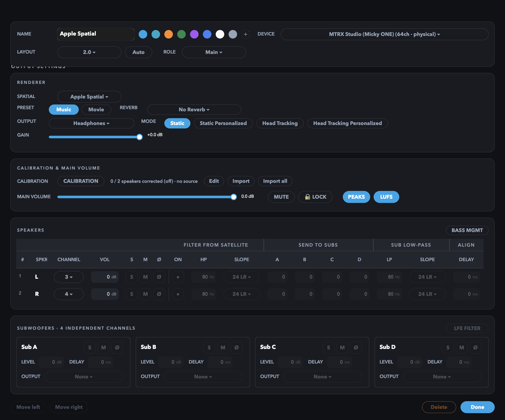
Task: Click the Delete button
Action: 439,407
